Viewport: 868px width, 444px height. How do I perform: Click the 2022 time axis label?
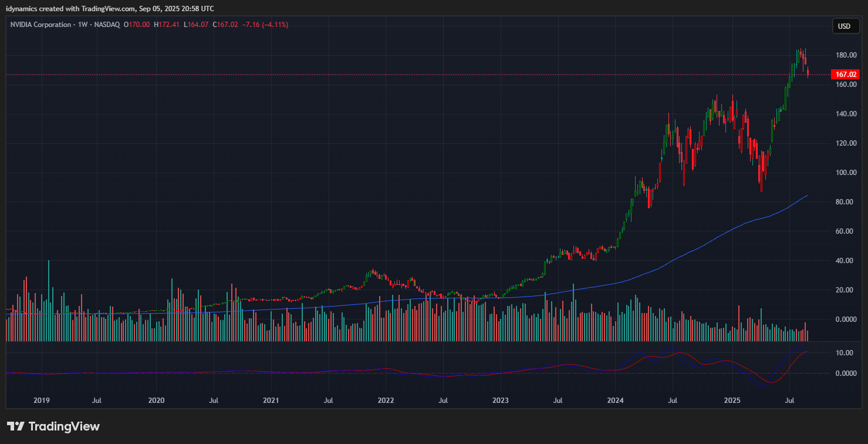[x=386, y=401]
